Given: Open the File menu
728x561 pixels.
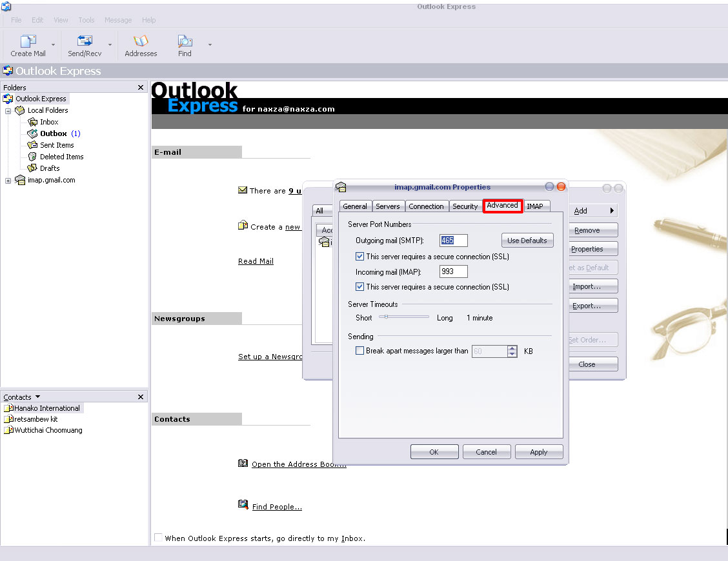Looking at the screenshot, I should click(16, 20).
